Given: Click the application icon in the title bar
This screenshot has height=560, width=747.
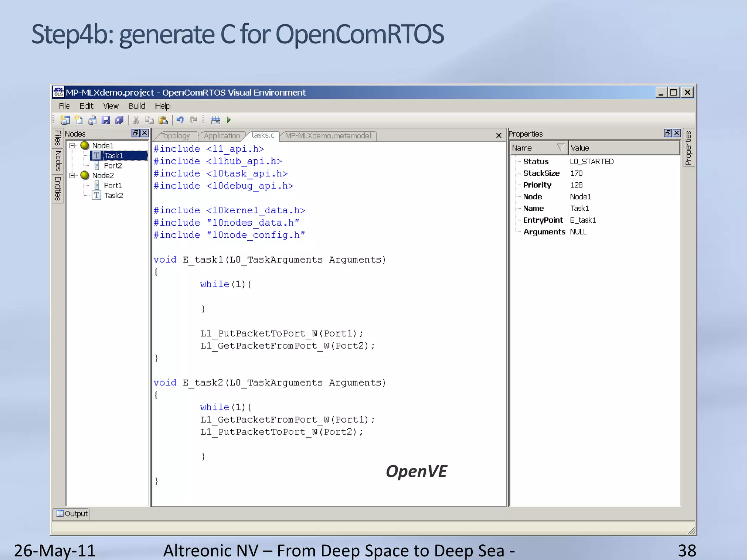Looking at the screenshot, I should [x=58, y=92].
